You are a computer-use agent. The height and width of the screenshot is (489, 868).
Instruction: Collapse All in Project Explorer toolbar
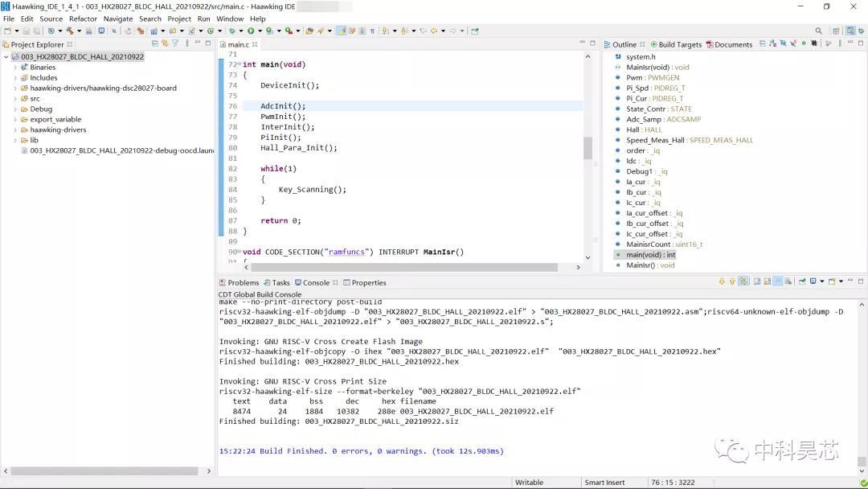click(x=154, y=43)
